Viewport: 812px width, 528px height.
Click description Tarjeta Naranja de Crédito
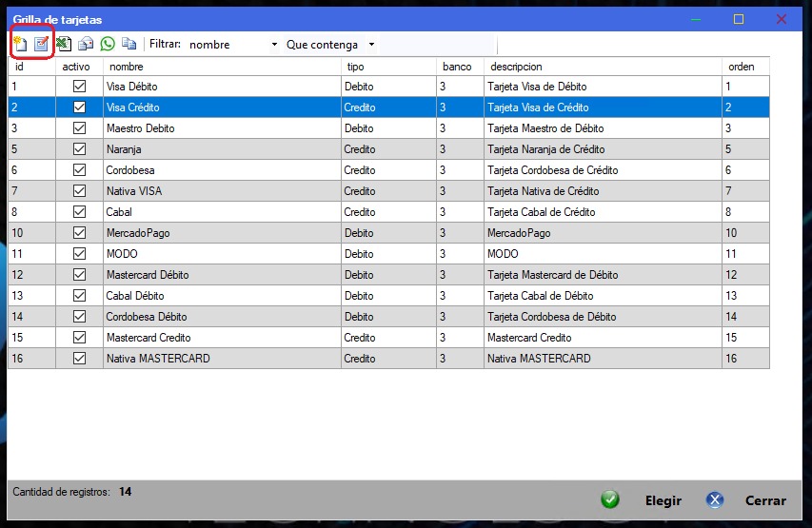[x=603, y=149]
